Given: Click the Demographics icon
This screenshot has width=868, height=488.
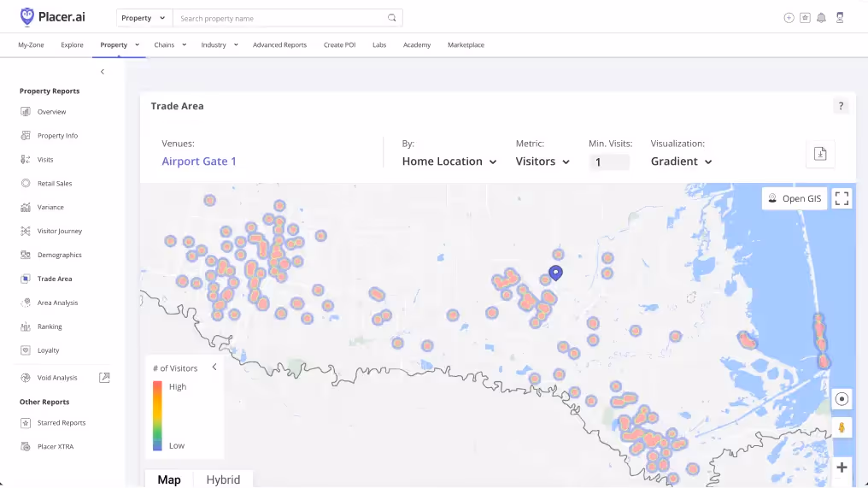Looking at the screenshot, I should (x=26, y=255).
